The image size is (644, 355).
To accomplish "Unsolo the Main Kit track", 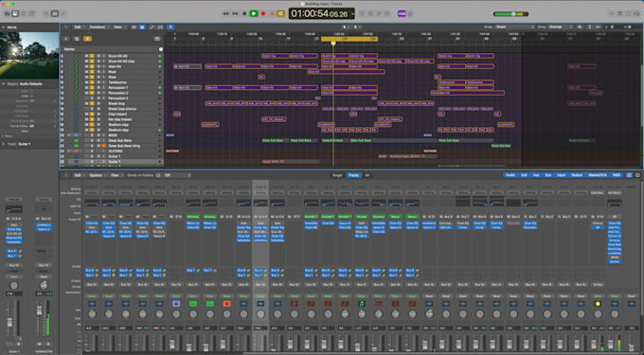I will pos(93,66).
